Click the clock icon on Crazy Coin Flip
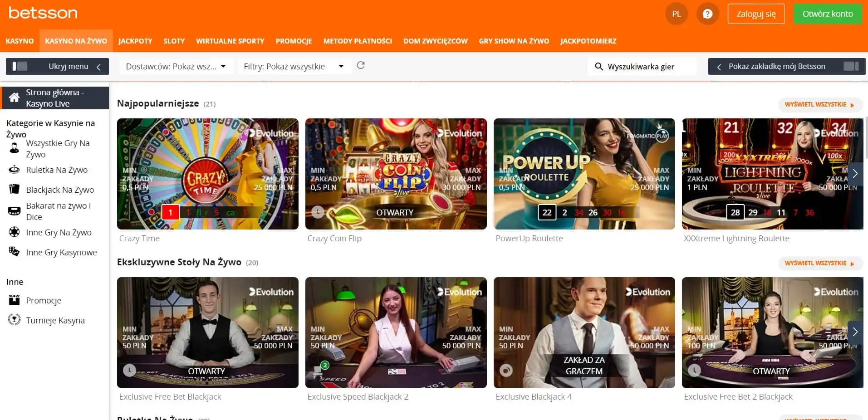The height and width of the screenshot is (420, 868). tap(318, 212)
